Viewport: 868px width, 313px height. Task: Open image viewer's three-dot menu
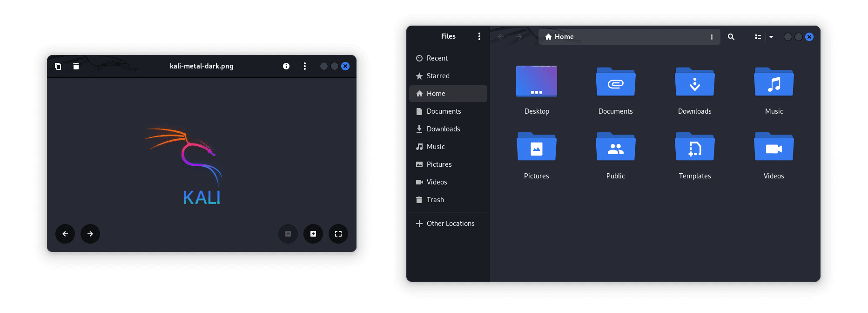pos(305,66)
